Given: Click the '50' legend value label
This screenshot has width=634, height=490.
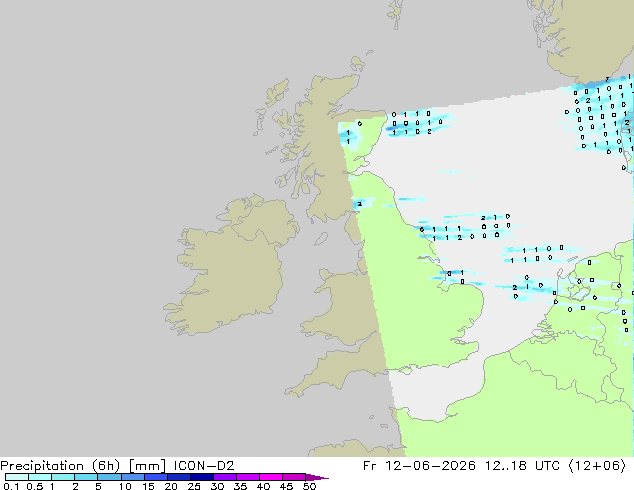Looking at the screenshot, I should (x=309, y=486).
